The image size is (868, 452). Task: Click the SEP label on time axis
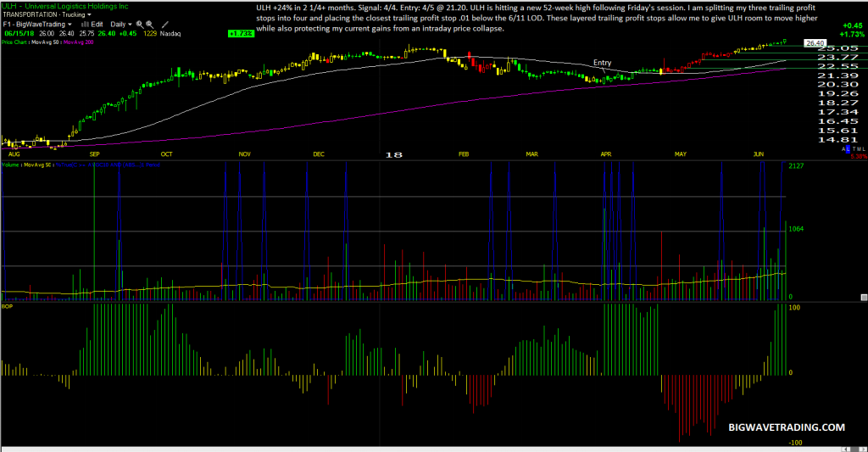pos(95,154)
